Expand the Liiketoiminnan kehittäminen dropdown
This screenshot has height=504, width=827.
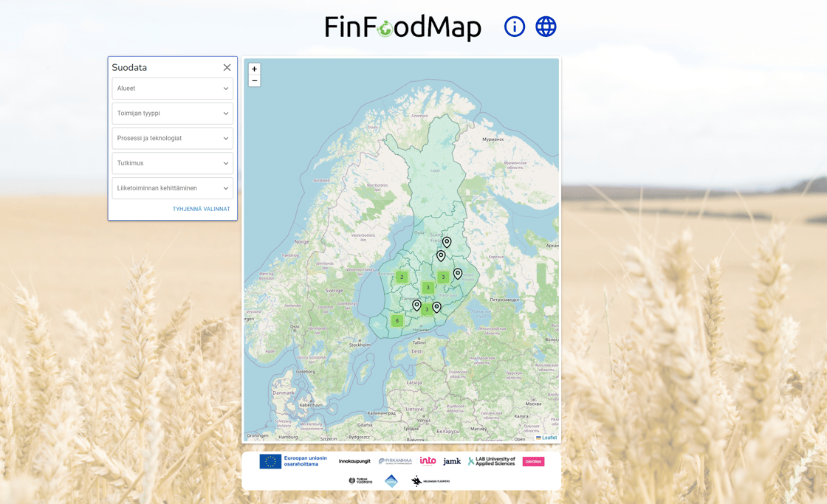coord(172,188)
